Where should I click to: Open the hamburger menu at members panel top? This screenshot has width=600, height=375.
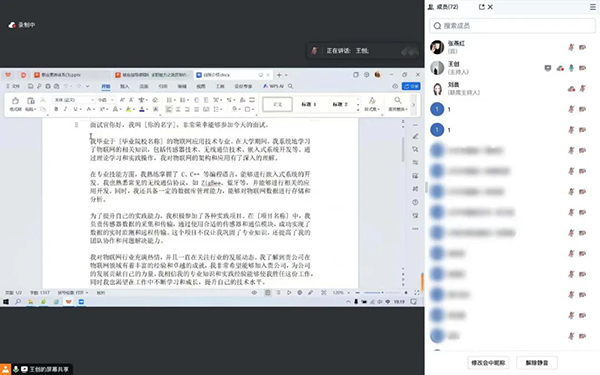click(x=593, y=7)
